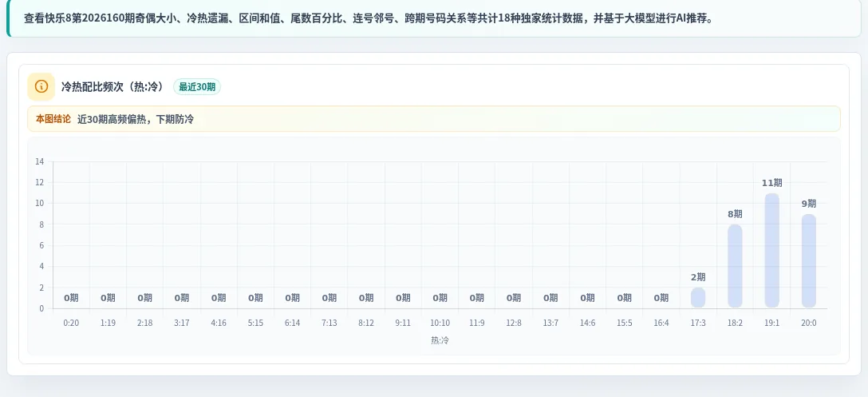Screen dimensions: 868x397
Task: Click the x-axis label 1:19
Action: (108, 323)
